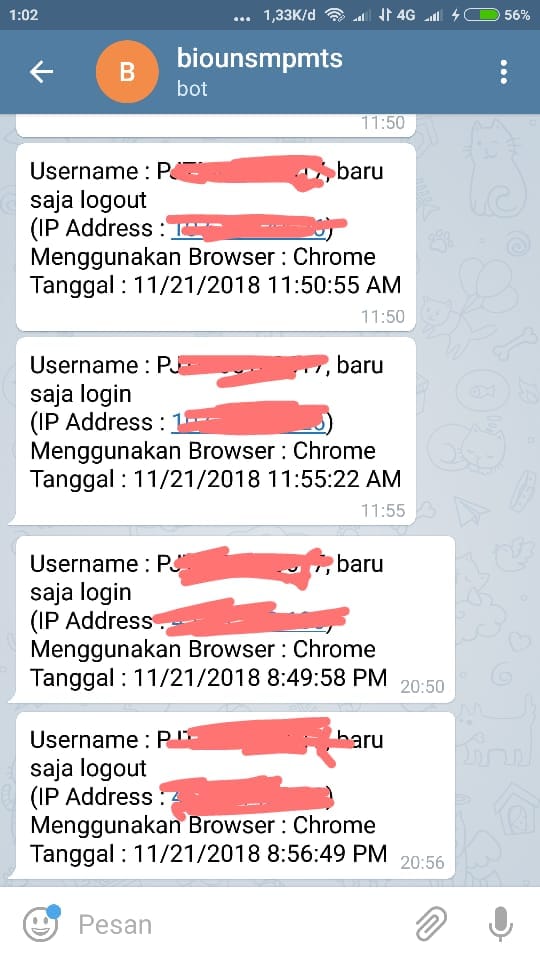Select the logout message timestamped 20:56
Viewport: 540px width, 960px height.
[x=235, y=795]
